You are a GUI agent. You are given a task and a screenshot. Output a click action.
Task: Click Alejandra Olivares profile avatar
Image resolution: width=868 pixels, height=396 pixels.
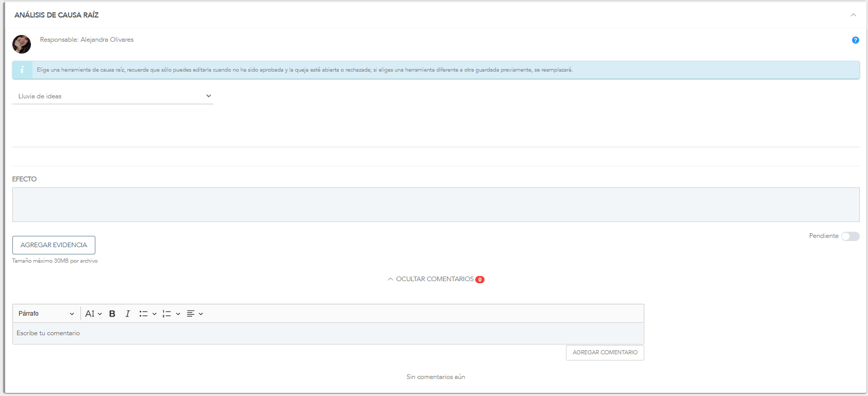(x=22, y=44)
